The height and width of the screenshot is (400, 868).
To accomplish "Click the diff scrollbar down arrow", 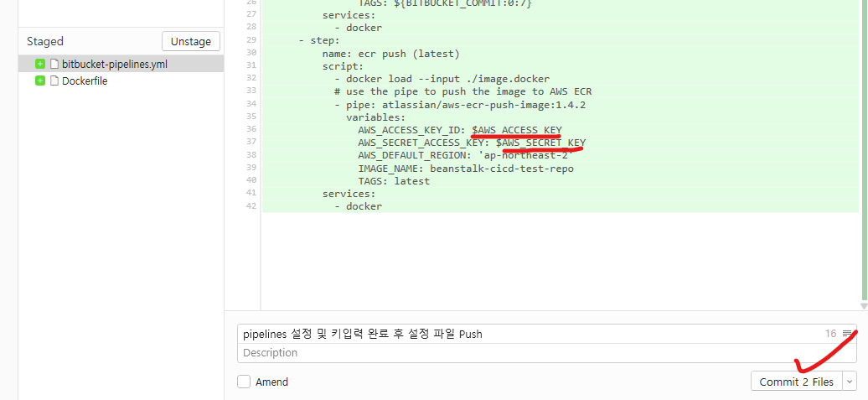I will (863, 306).
